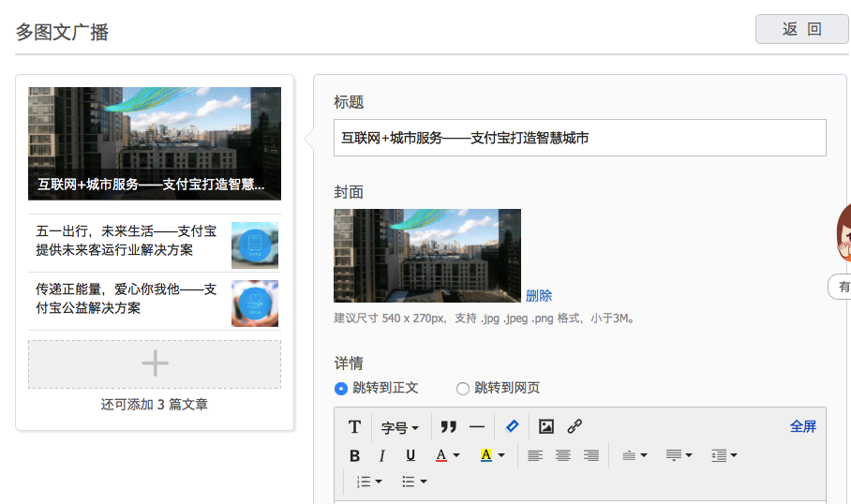Screen dimensions: 851x504
Task: Open the 字号 font size dropdown
Action: point(400,427)
